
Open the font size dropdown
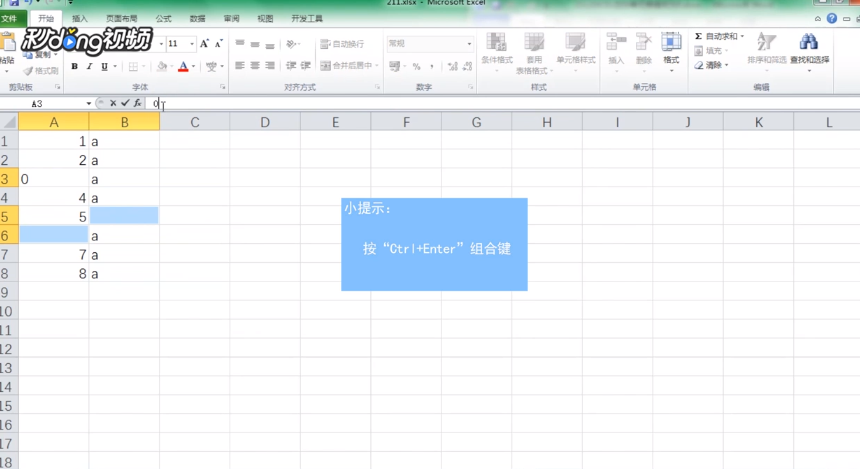[192, 43]
